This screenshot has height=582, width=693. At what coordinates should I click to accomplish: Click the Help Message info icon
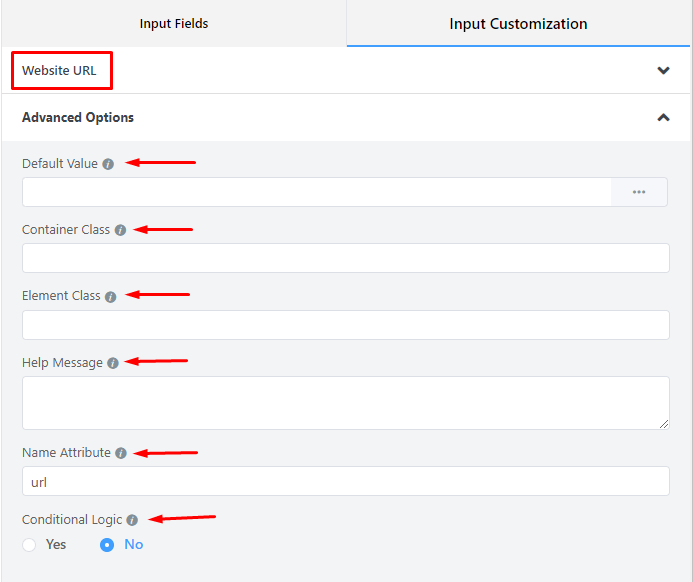point(113,363)
